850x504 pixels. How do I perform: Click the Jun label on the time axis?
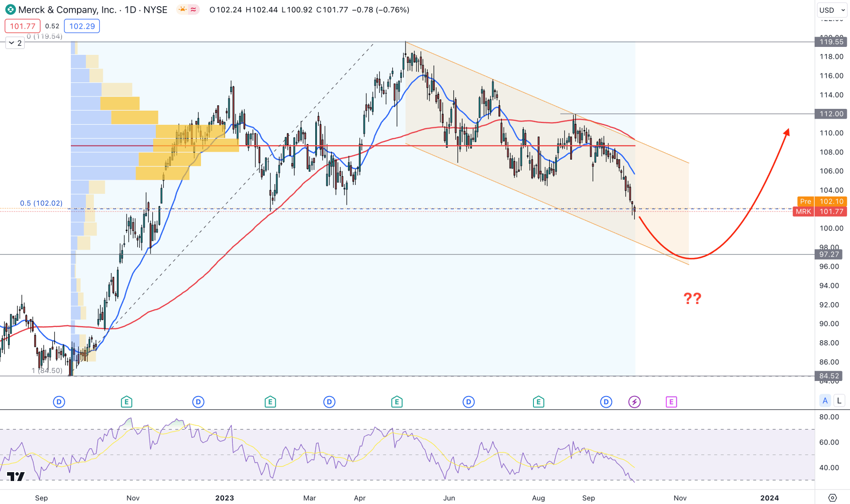click(449, 498)
